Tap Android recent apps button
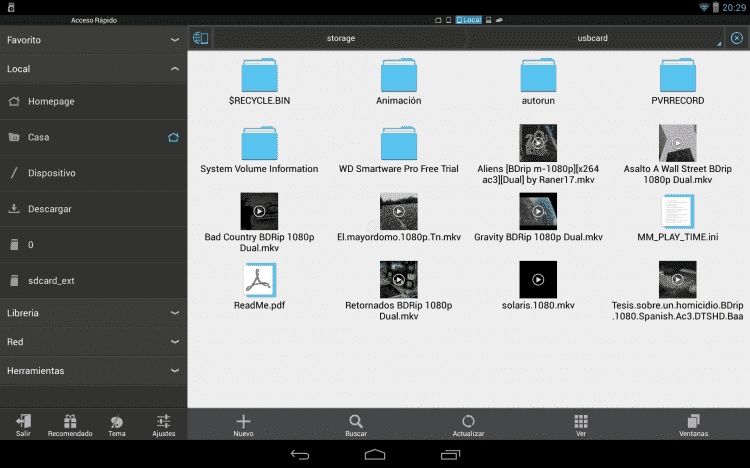The height and width of the screenshot is (468, 750). tap(450, 455)
